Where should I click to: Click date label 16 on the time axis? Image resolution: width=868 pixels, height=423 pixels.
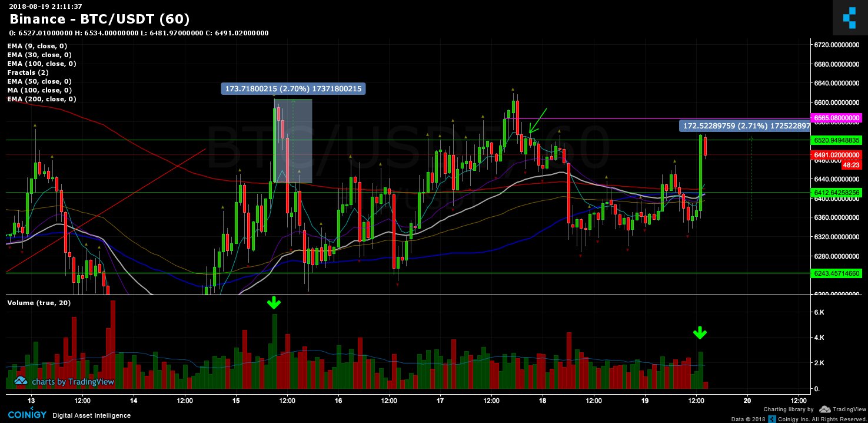(338, 400)
